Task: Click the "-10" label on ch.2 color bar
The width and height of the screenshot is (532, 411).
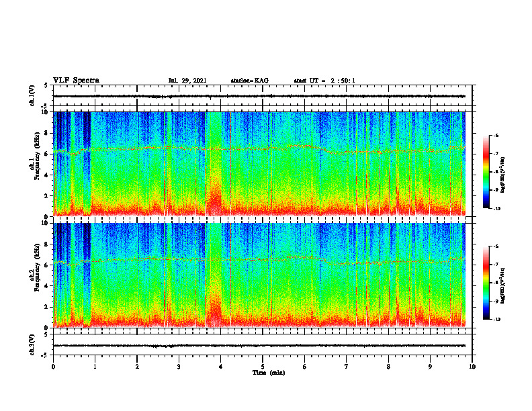Action: (496, 319)
